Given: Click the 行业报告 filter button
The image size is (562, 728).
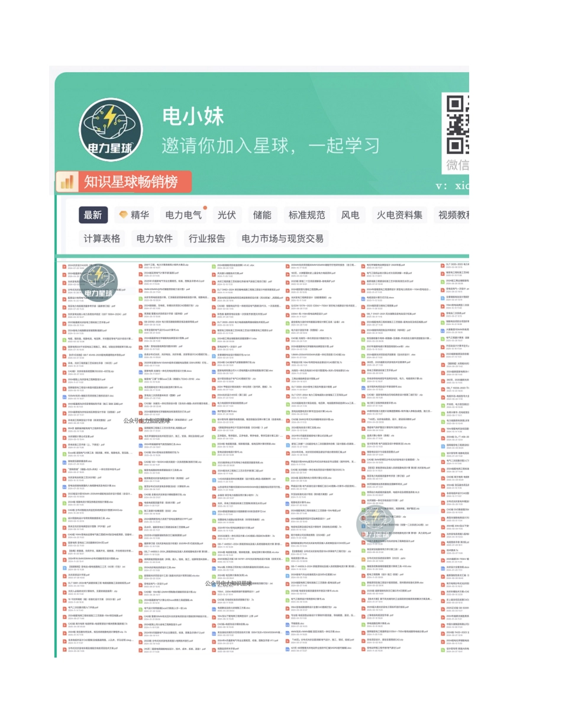Looking at the screenshot, I should [x=206, y=239].
